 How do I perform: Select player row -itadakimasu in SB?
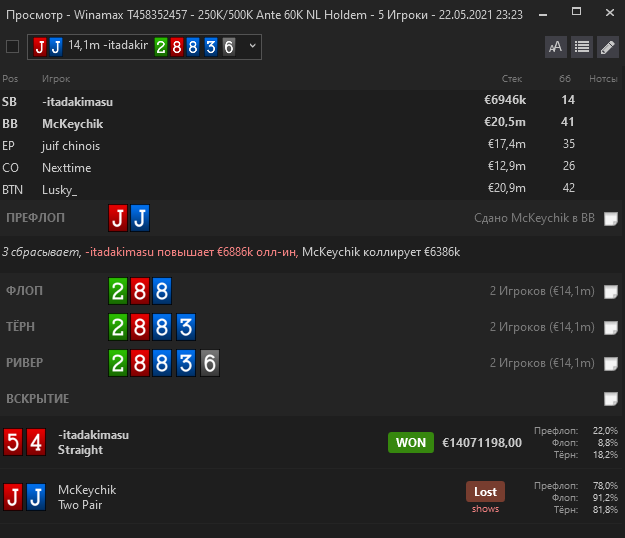point(312,101)
